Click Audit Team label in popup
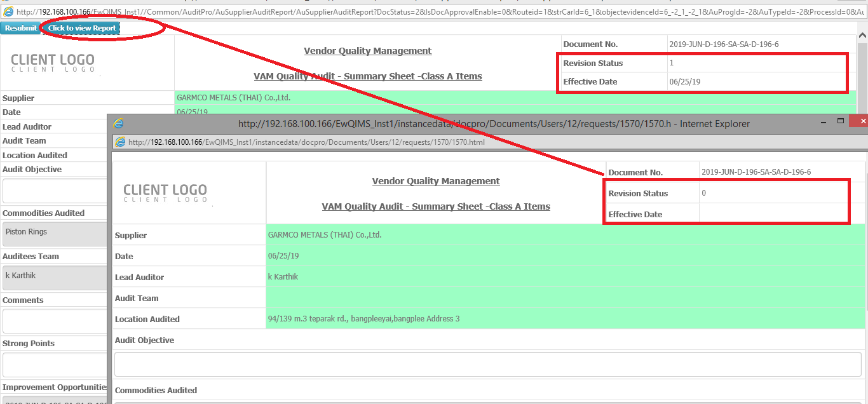This screenshot has height=404, width=868. click(137, 298)
